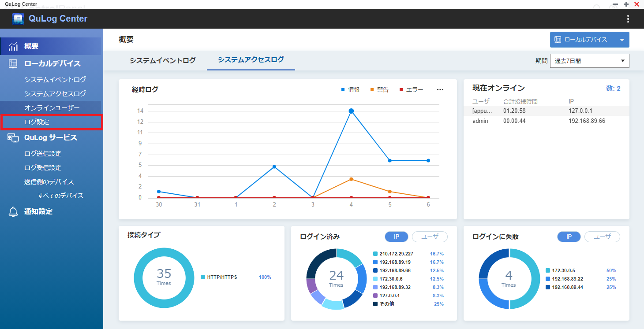Click the ローカルデバイス device icon in sidebar

13,64
